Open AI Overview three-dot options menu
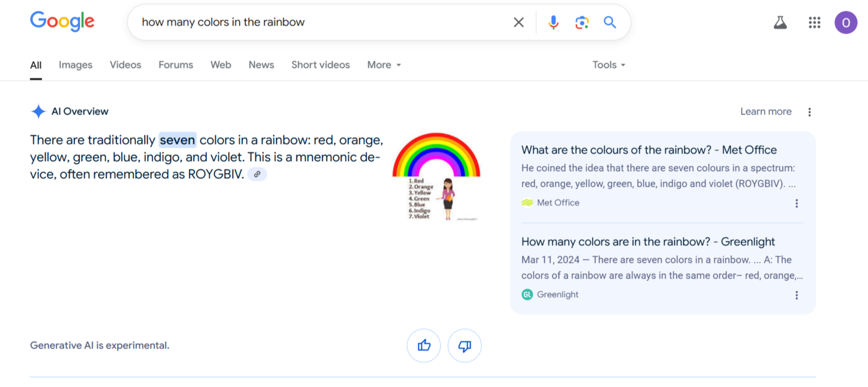This screenshot has width=868, height=387. tap(809, 112)
